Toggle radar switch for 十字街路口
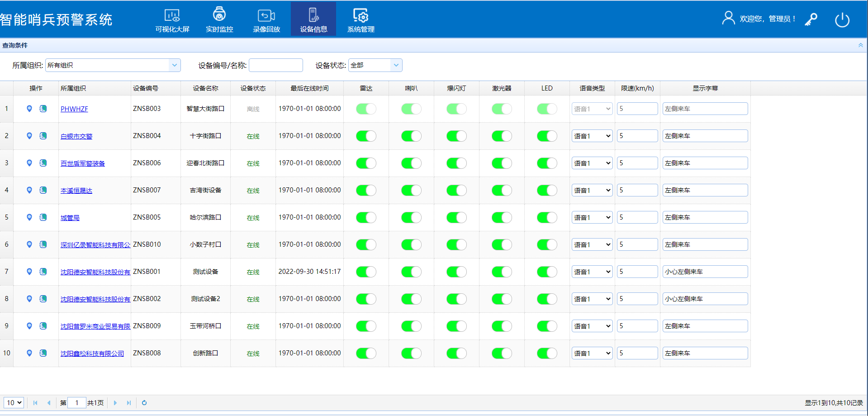 [x=366, y=136]
